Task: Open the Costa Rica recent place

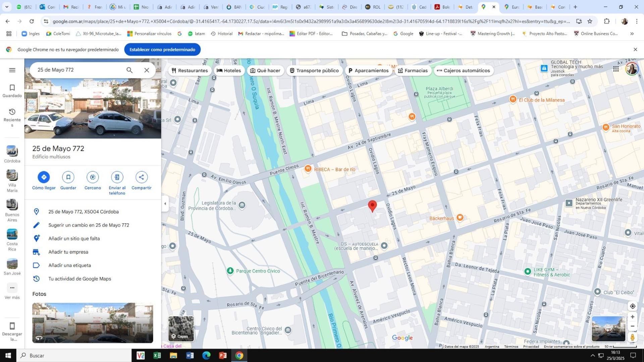Action: click(12, 240)
